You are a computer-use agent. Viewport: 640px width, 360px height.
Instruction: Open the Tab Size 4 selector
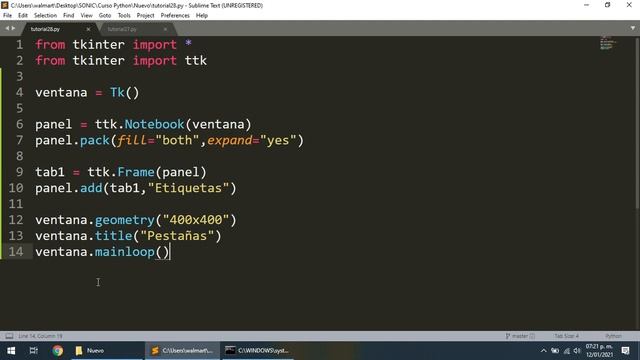point(566,336)
